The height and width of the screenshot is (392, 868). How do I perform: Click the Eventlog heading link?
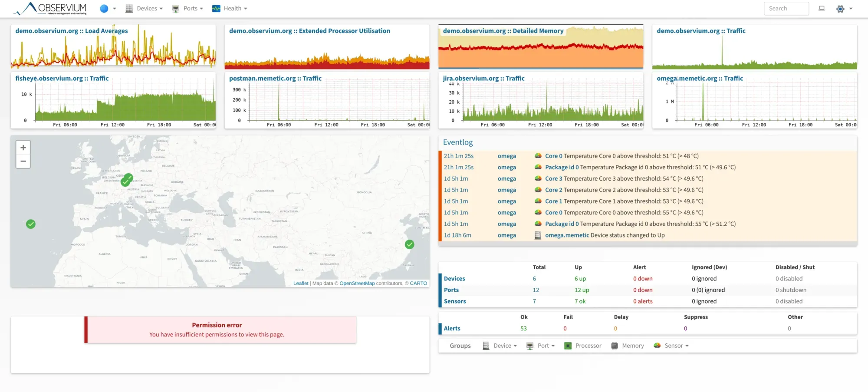[x=458, y=142]
